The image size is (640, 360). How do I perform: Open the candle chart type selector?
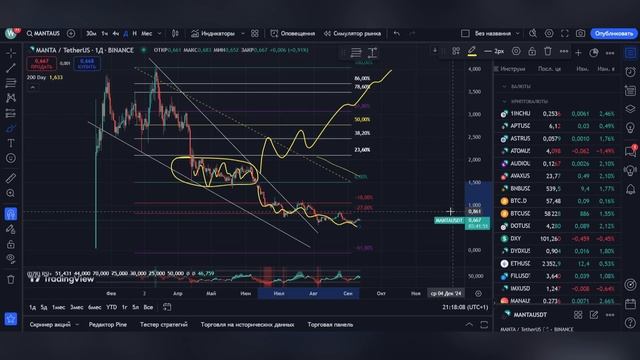click(x=175, y=33)
